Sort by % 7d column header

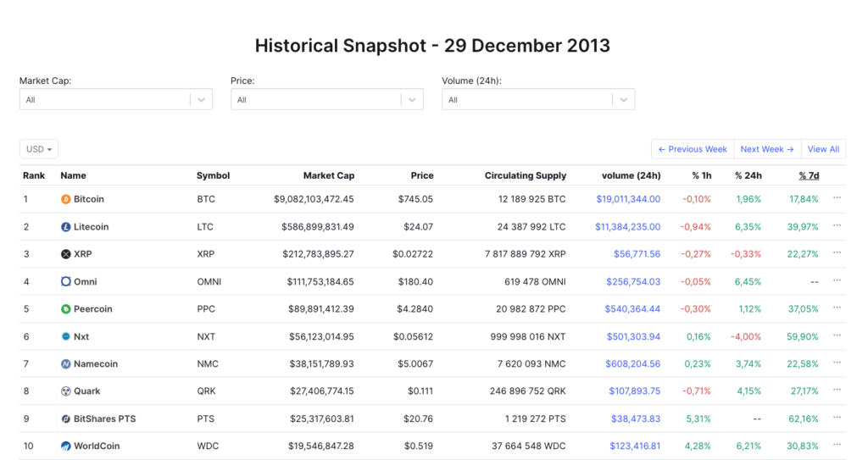pos(809,175)
